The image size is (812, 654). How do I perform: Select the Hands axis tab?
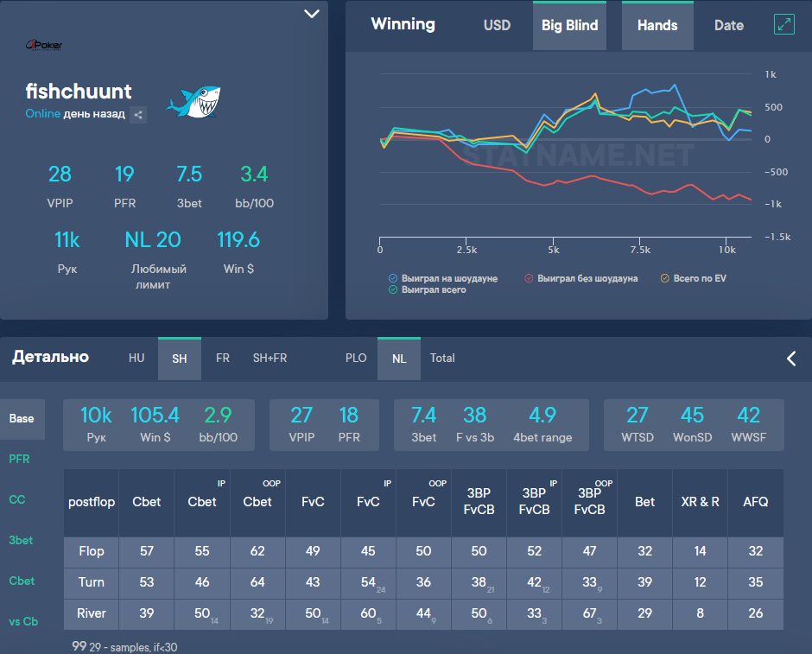(657, 26)
